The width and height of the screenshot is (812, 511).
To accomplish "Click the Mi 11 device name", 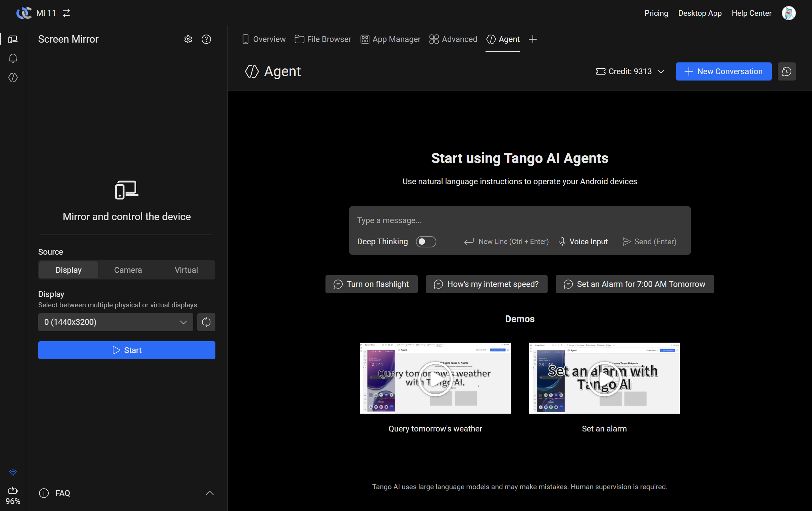I will 46,13.
